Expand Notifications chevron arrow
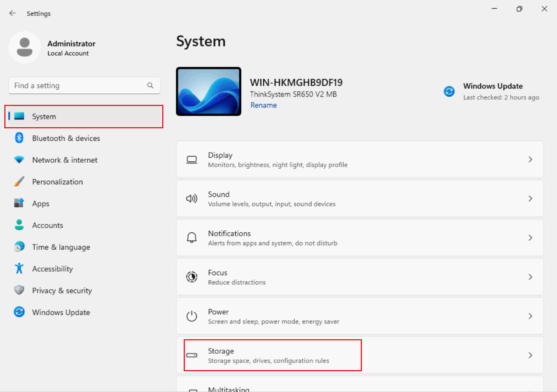Screen dimensions: 557x392 (x=530, y=238)
